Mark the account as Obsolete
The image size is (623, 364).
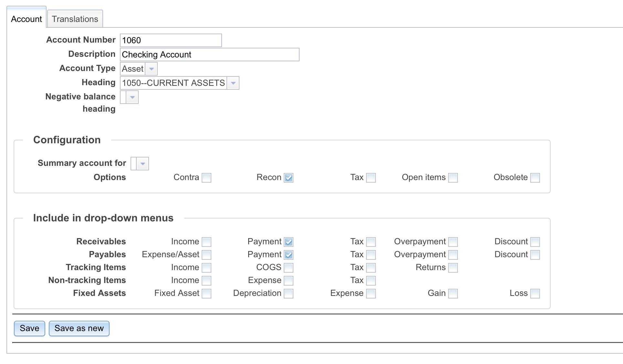535,178
